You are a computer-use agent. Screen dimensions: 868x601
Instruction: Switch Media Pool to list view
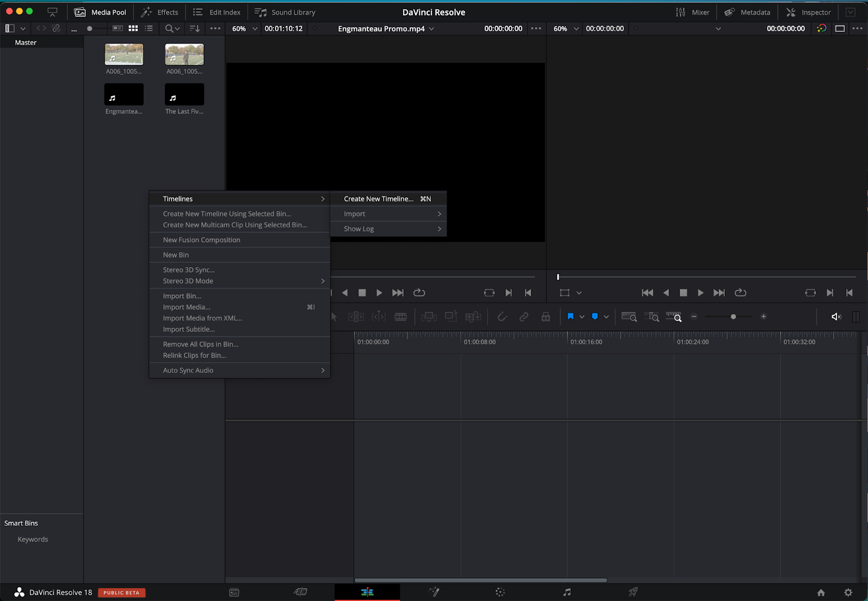(149, 28)
